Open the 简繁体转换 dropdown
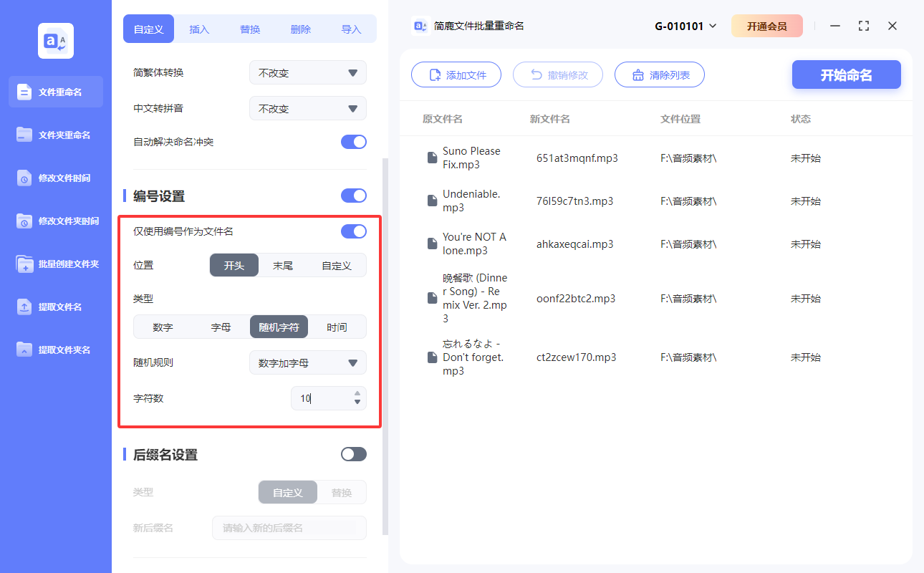924x573 pixels. [x=307, y=72]
